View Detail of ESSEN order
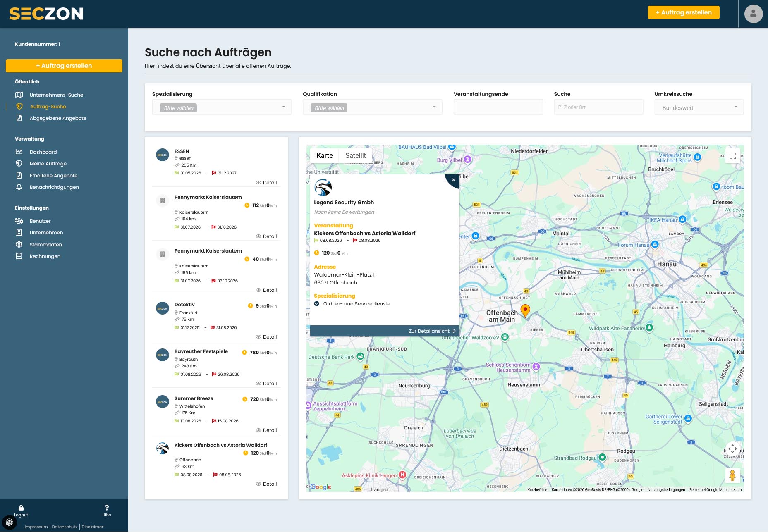 point(266,183)
